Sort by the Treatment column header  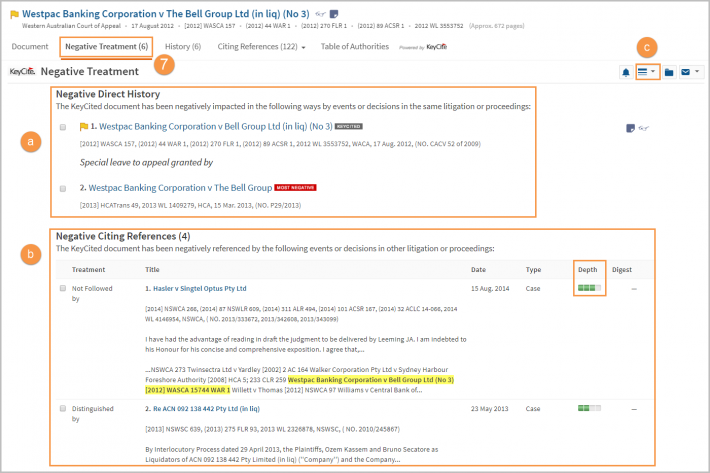pos(88,269)
